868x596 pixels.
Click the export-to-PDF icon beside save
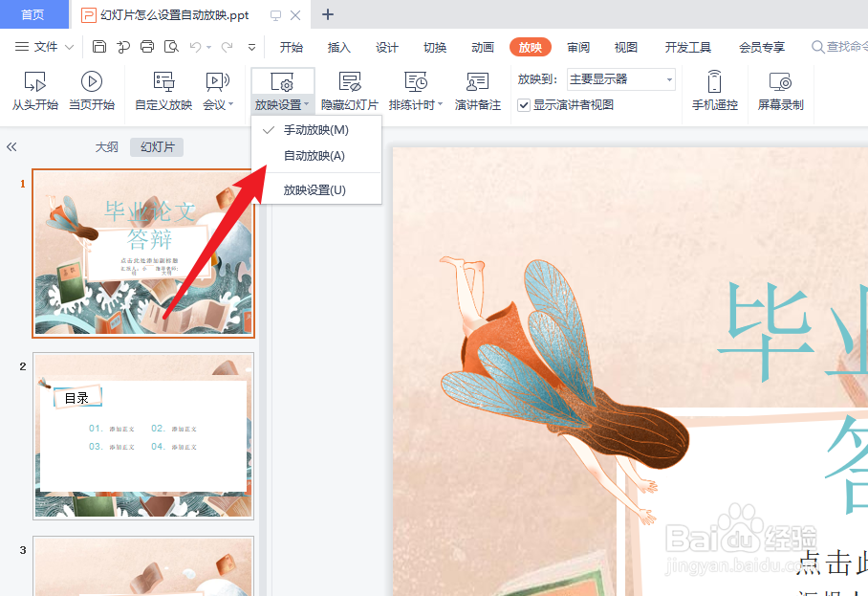point(123,47)
